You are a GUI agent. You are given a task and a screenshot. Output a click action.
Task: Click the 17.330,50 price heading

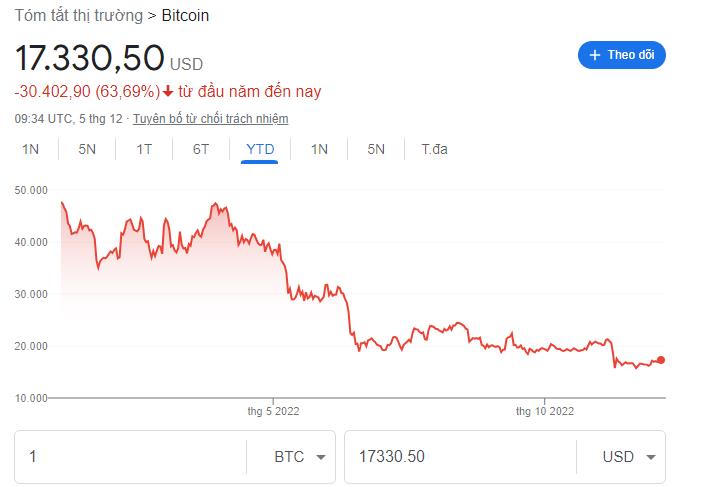point(89,58)
